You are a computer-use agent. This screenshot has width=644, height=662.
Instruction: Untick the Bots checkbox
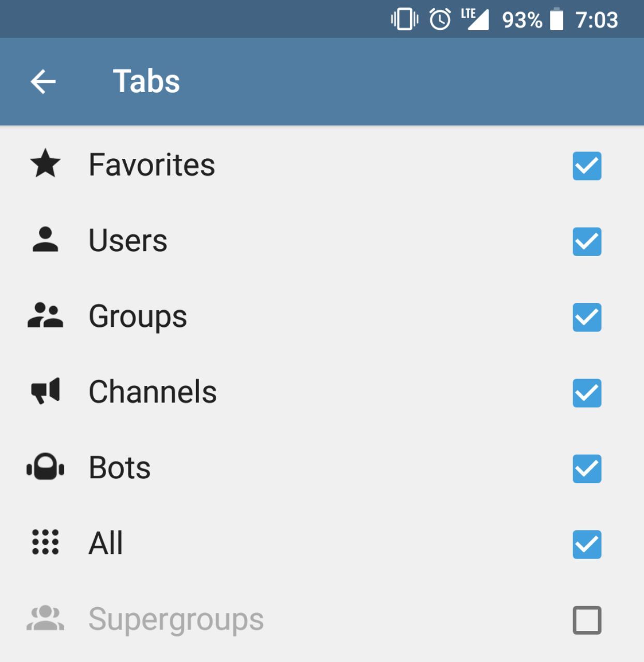pyautogui.click(x=587, y=469)
